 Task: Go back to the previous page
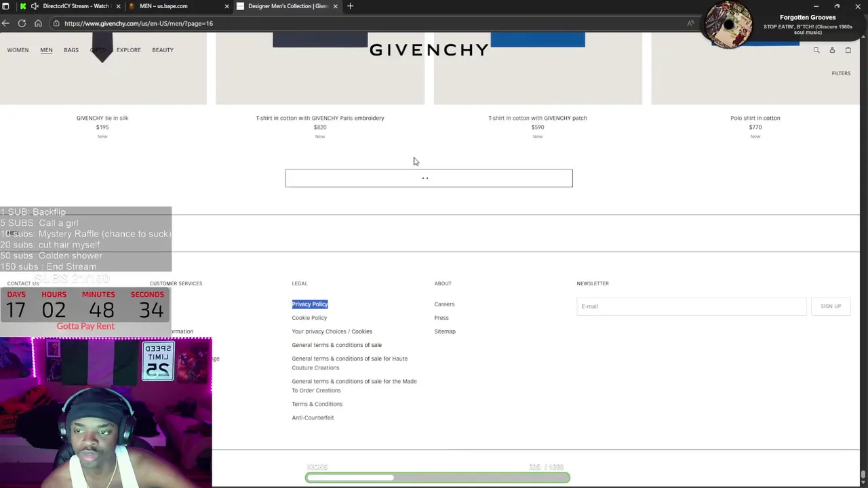tap(5, 23)
